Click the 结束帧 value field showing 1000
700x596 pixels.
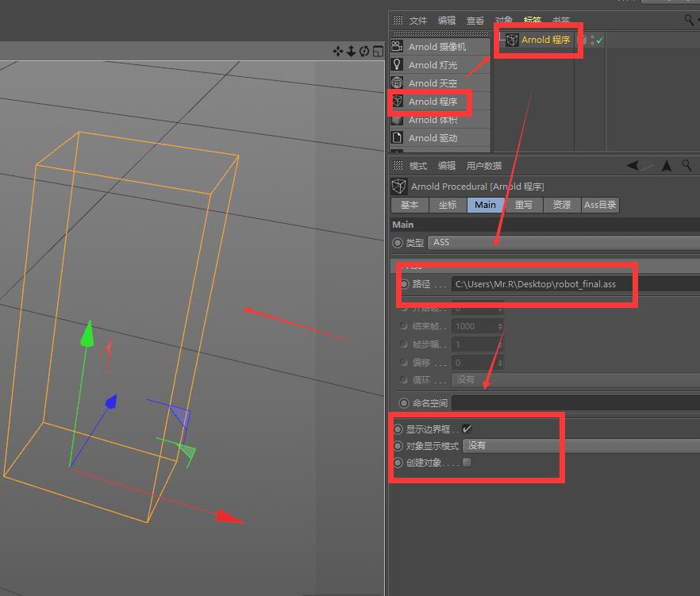tap(475, 326)
